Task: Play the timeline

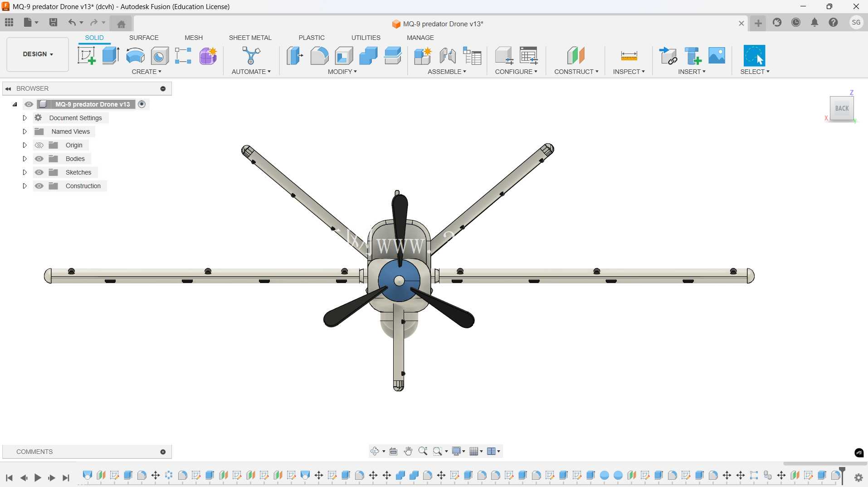Action: click(x=38, y=477)
